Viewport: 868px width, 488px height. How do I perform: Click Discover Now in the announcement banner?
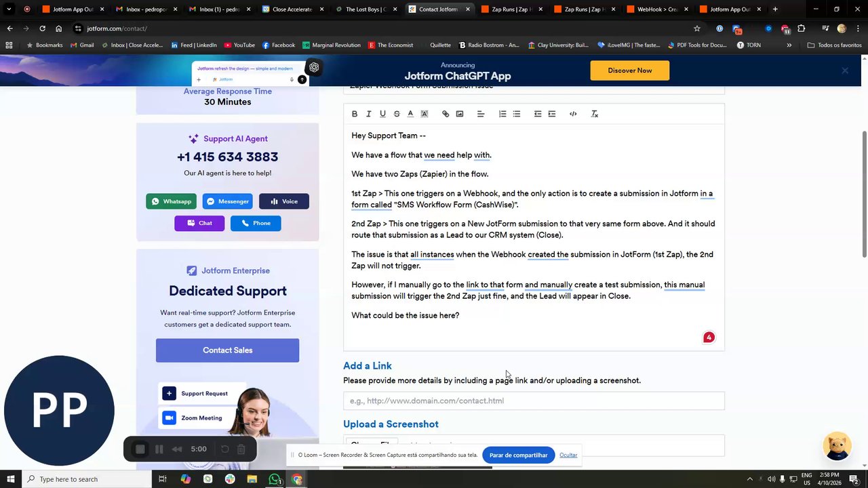(x=629, y=70)
